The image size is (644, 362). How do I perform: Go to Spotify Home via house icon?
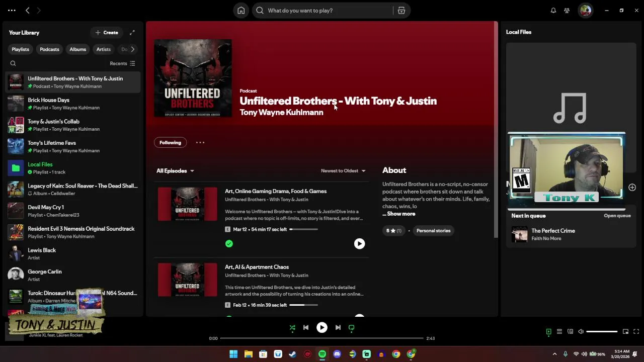pyautogui.click(x=241, y=11)
